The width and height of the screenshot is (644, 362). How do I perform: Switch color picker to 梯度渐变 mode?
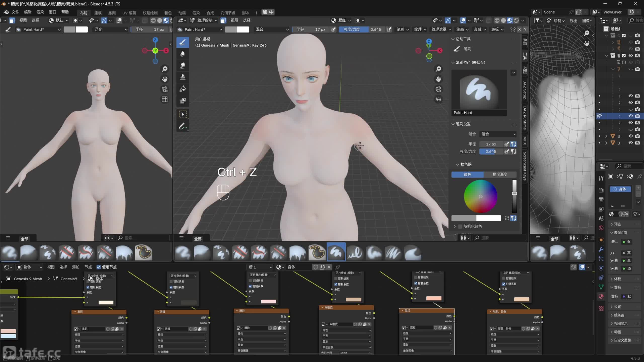(x=500, y=174)
